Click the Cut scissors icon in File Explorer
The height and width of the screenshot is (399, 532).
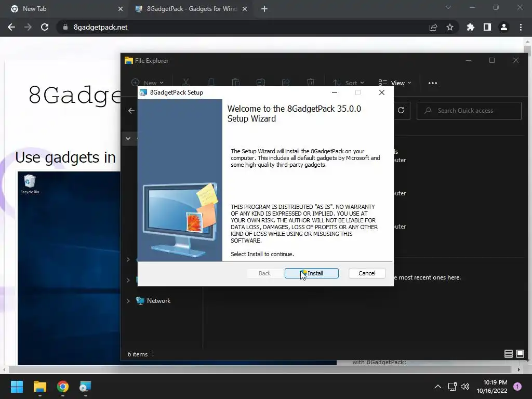point(185,83)
